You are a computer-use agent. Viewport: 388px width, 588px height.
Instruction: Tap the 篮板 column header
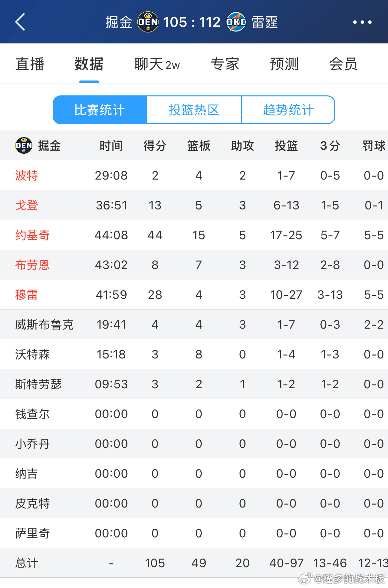pos(199,146)
